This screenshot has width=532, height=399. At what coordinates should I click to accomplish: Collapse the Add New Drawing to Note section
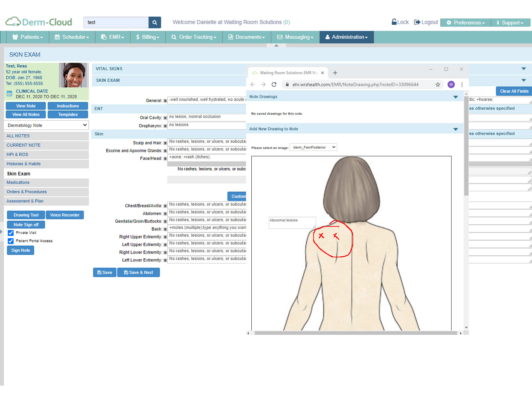pos(456,129)
